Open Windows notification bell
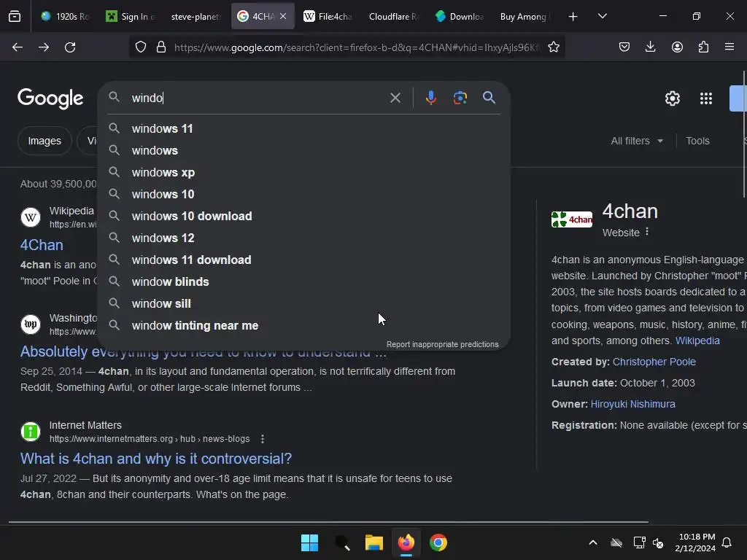 [727, 542]
